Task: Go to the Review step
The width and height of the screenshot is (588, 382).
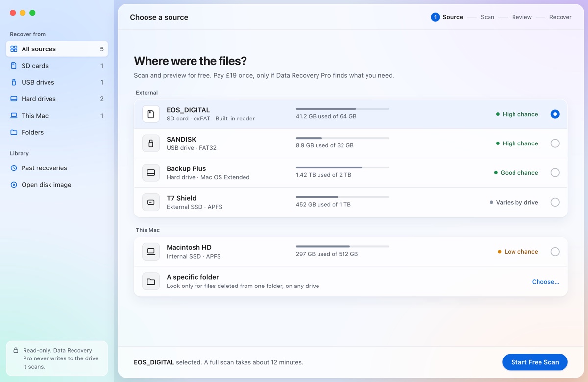Action: pyautogui.click(x=521, y=17)
